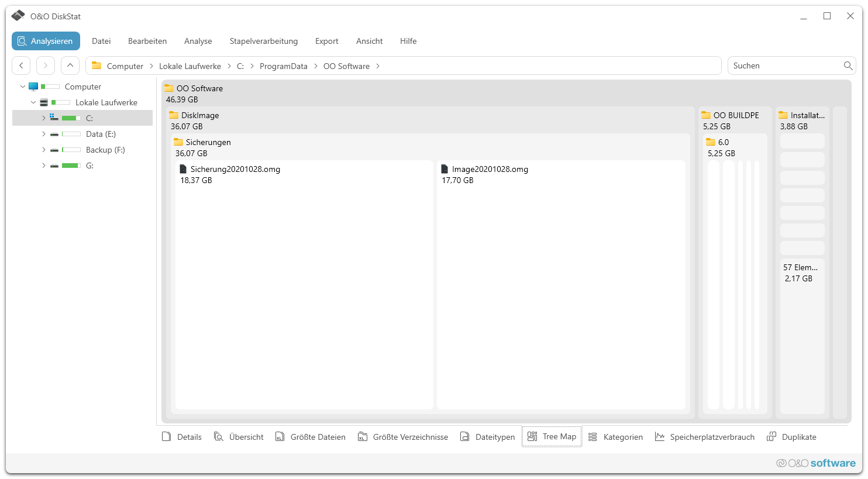
Task: Select ProgramData in the breadcrumb path
Action: coord(284,66)
